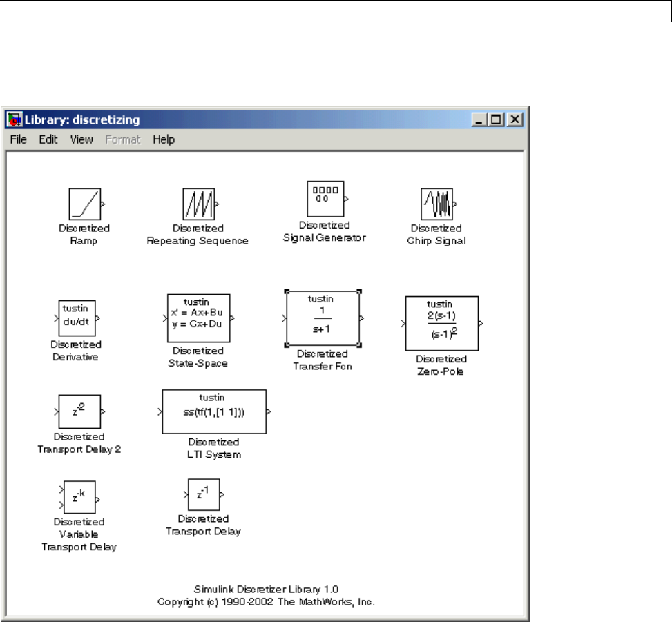
Task: Select the Discretized Transport Delay 2 block
Action: pyautogui.click(x=79, y=411)
